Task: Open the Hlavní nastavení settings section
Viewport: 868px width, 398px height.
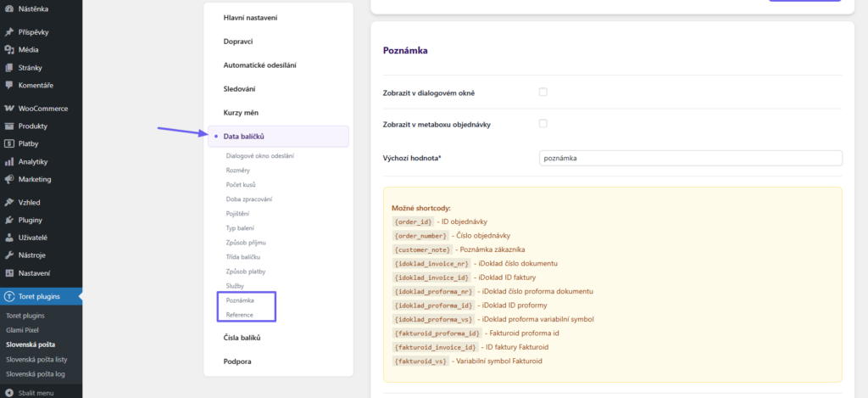Action: (250, 18)
